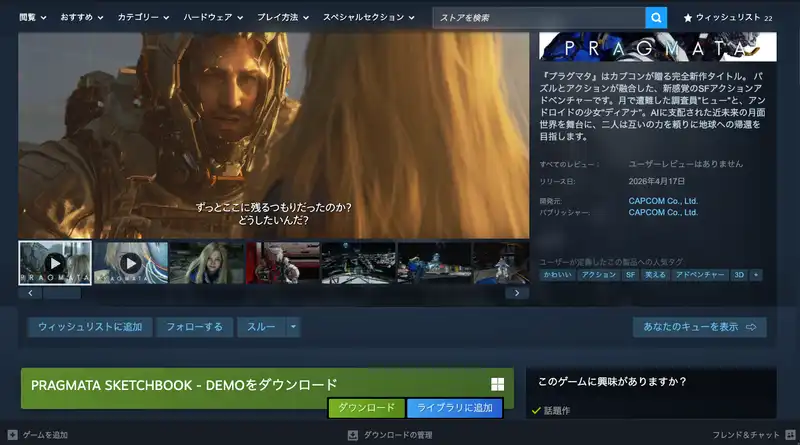Screen dimensions: 800x445
Task: Click the ゲームを追加 plus icon
Action: click(13, 435)
